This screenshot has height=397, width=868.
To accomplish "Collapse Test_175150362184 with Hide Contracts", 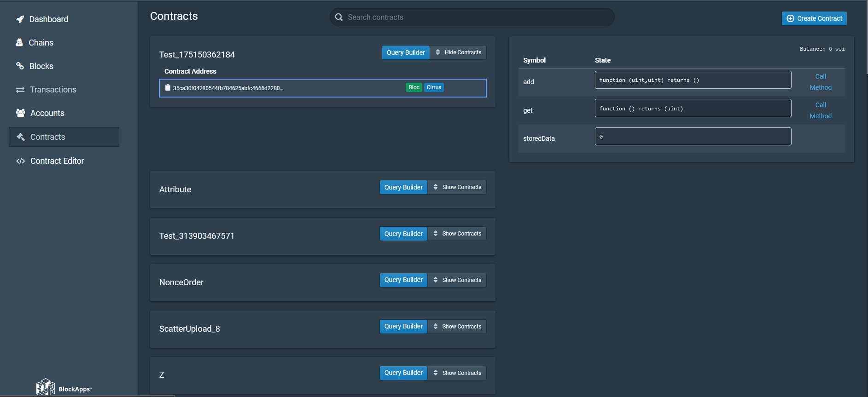I will pyautogui.click(x=458, y=52).
